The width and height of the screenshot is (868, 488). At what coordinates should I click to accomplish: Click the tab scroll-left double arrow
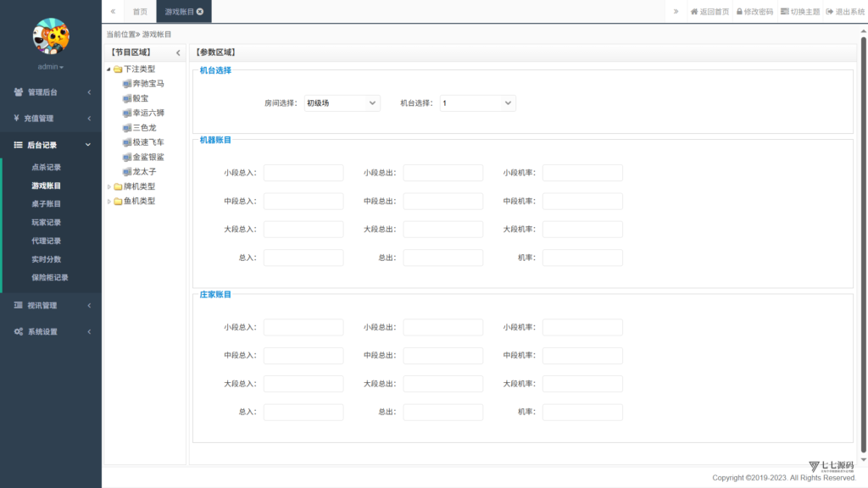(x=113, y=11)
